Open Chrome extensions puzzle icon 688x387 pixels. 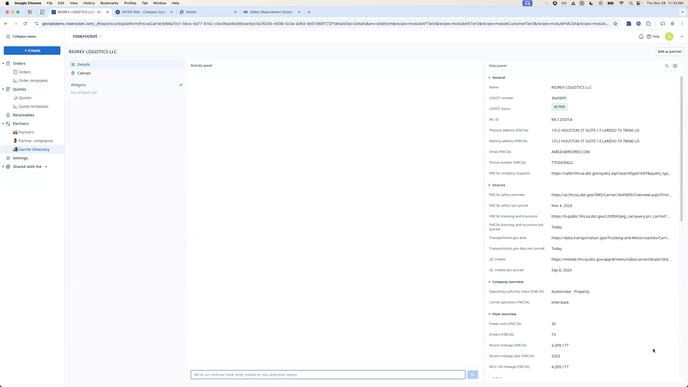click(648, 24)
